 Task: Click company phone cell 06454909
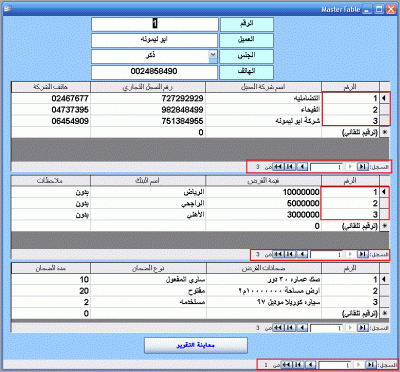click(x=51, y=121)
